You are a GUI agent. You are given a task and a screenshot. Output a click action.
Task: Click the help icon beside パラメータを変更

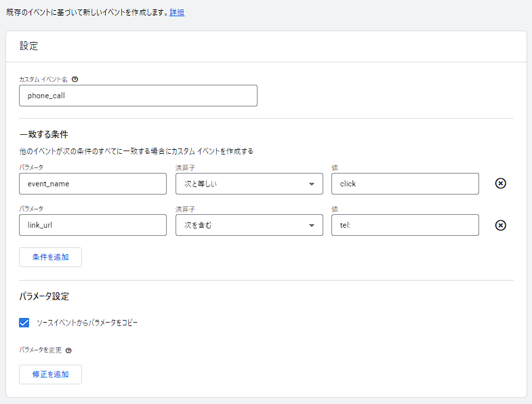68,350
